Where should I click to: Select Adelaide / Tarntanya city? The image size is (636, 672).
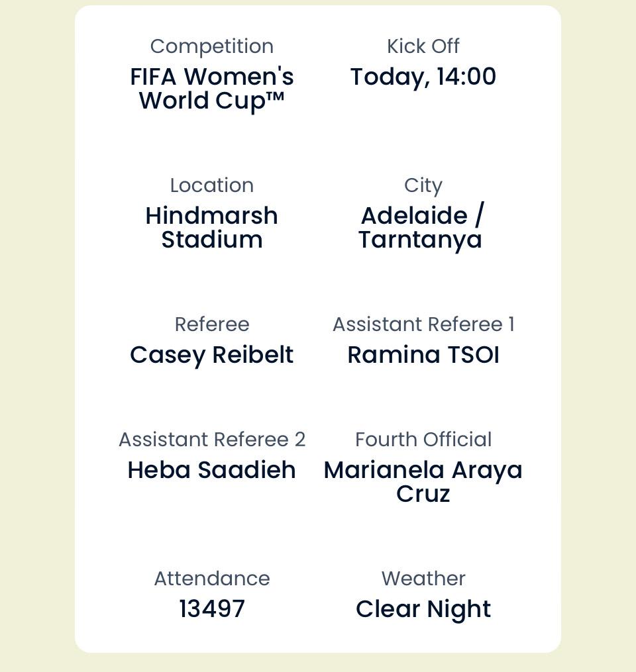point(422,228)
